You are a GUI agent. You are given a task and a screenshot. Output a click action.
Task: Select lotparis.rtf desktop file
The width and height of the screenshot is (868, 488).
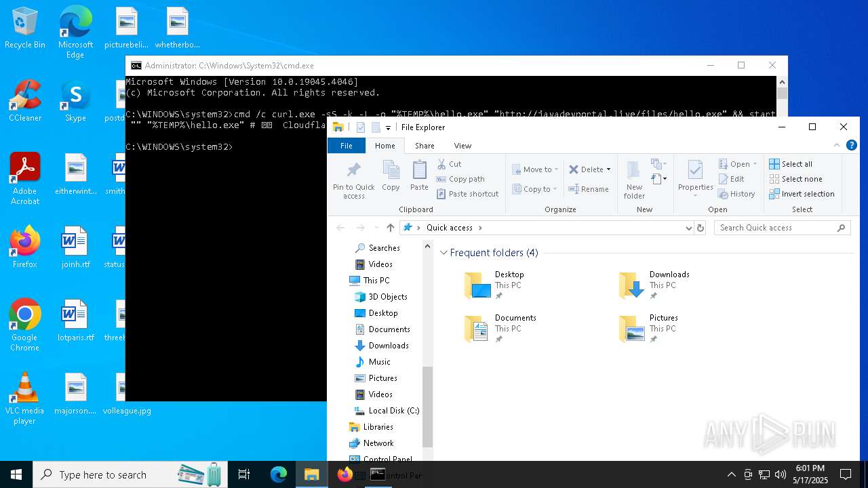tap(75, 321)
